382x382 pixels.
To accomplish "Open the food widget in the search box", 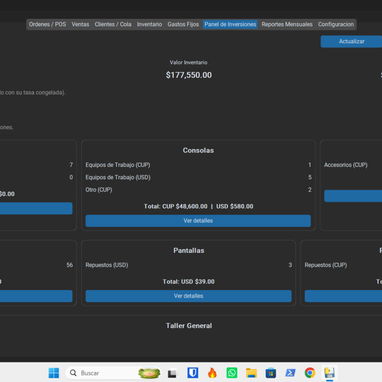I will point(149,373).
